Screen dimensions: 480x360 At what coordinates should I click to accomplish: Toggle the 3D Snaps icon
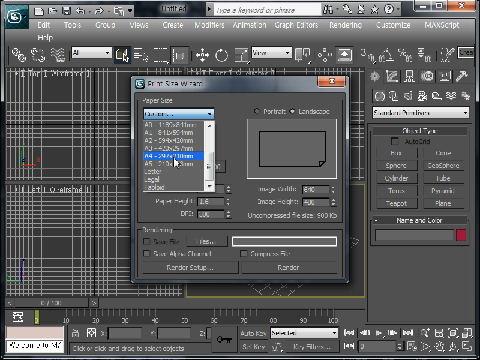point(368,55)
